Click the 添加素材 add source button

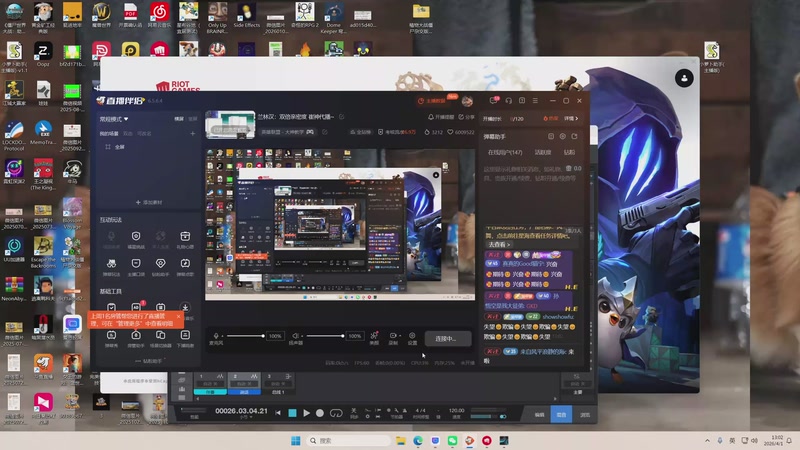[x=149, y=202]
